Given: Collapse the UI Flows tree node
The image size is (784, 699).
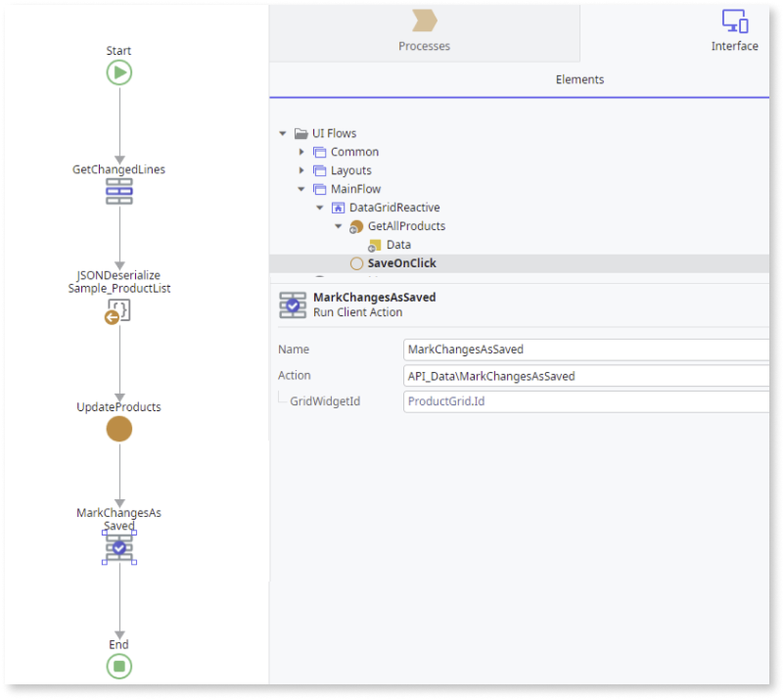Looking at the screenshot, I should coord(283,133).
